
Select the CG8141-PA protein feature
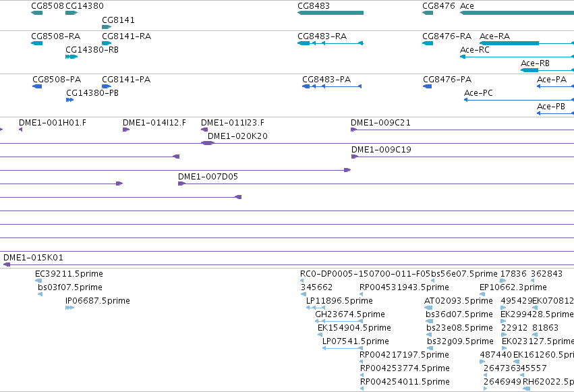(x=107, y=86)
